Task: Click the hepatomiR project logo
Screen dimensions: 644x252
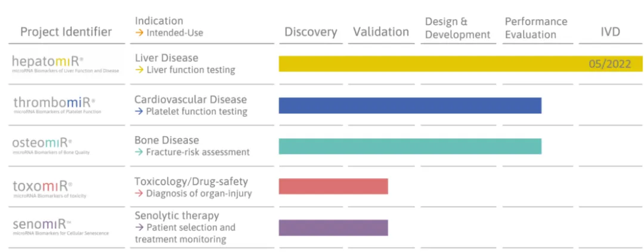Action: 48,61
